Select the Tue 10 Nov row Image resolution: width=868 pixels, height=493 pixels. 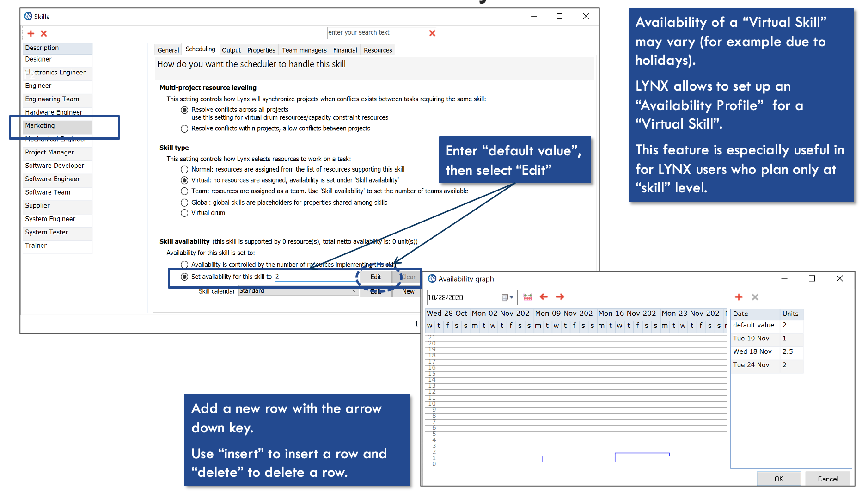click(767, 339)
